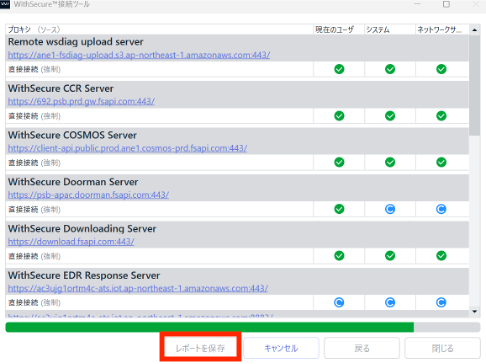This screenshot has height=364, width=486.
Task: Click 直接接続 text under Remote wsdiag upload server
Action: tap(23, 69)
